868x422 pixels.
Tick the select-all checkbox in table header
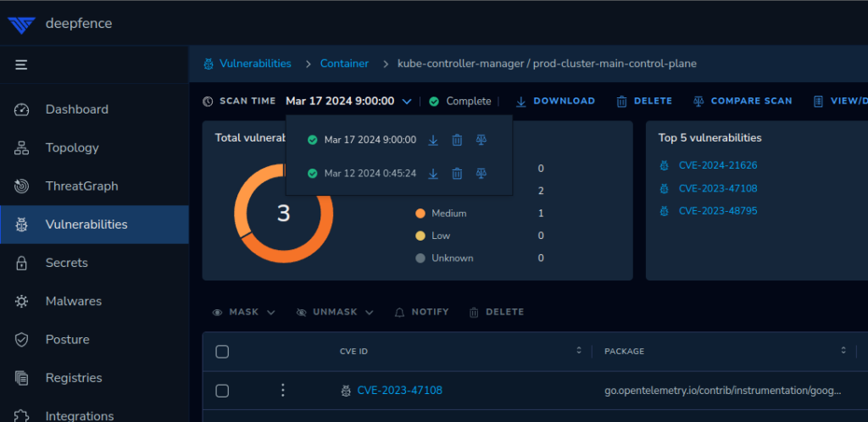222,352
